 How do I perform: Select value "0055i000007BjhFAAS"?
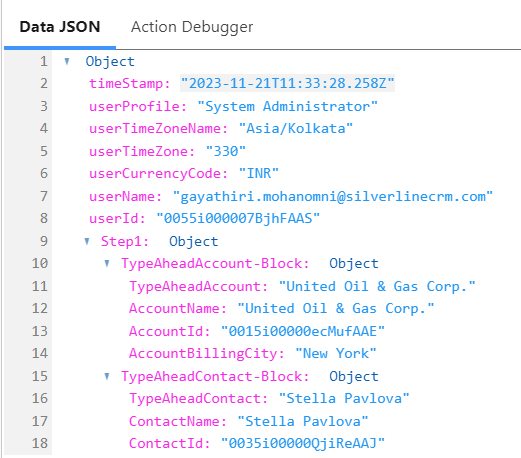(238, 218)
